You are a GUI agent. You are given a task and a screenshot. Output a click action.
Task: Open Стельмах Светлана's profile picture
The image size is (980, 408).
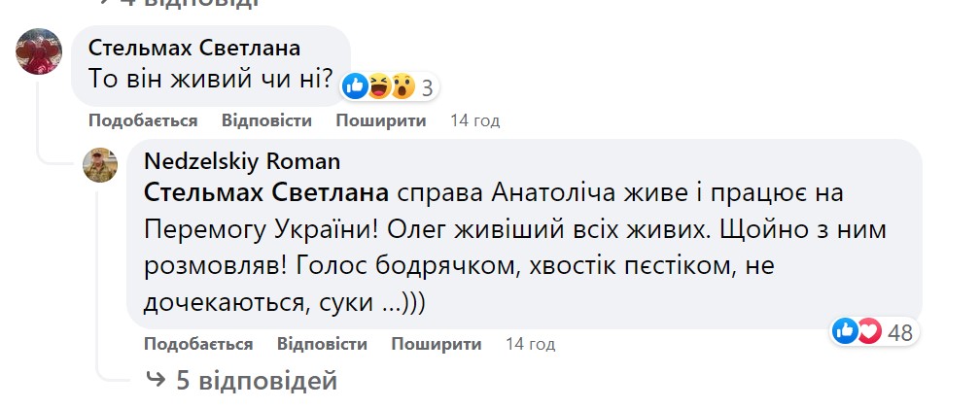click(x=40, y=52)
